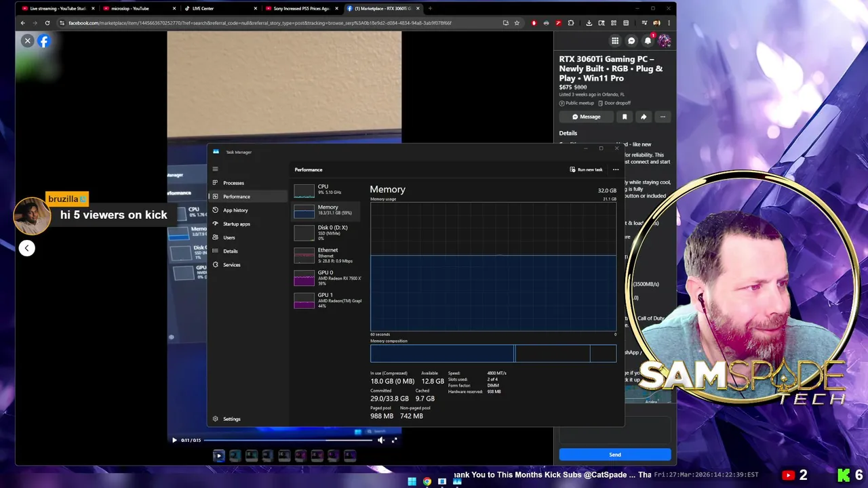Viewport: 868px width, 488px height.
Task: Open Facebook apps grid menu
Action: click(x=614, y=41)
